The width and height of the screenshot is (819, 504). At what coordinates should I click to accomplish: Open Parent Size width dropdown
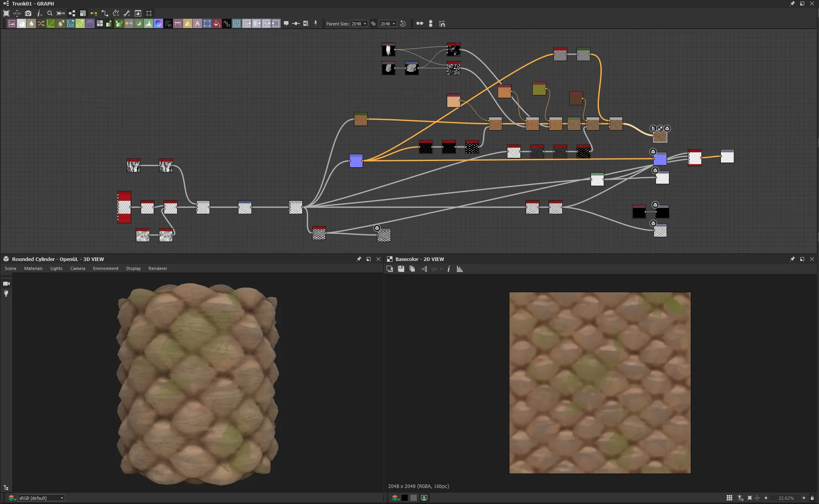point(359,23)
